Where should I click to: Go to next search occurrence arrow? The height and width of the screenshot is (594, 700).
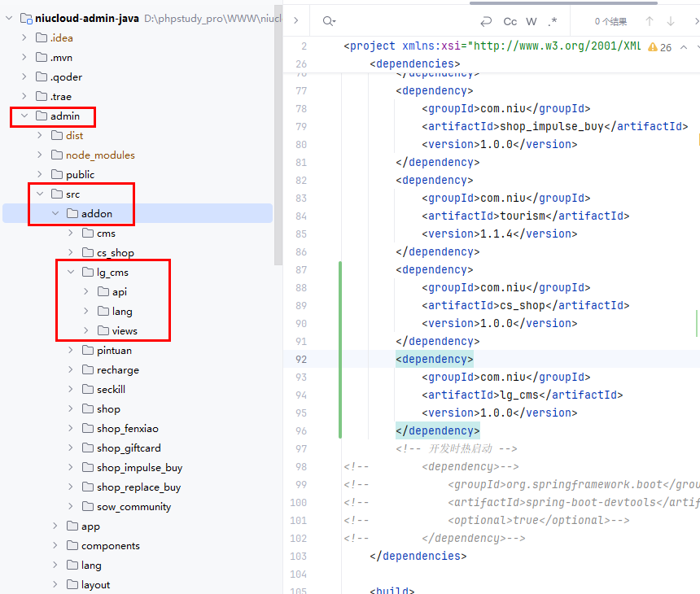click(671, 22)
